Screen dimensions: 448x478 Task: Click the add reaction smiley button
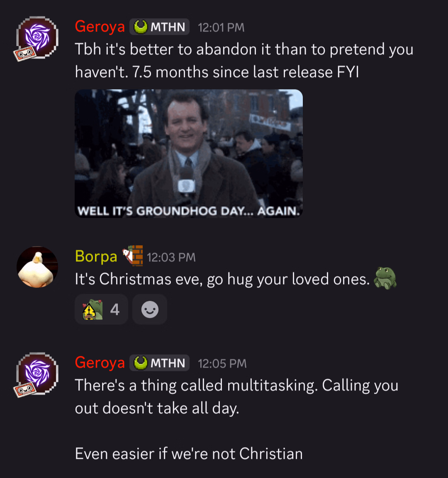click(150, 310)
